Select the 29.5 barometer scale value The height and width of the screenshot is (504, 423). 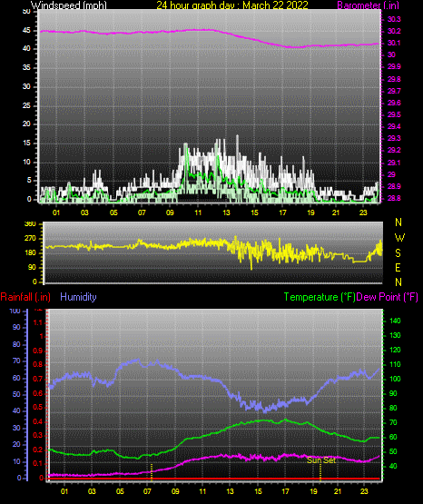[394, 114]
